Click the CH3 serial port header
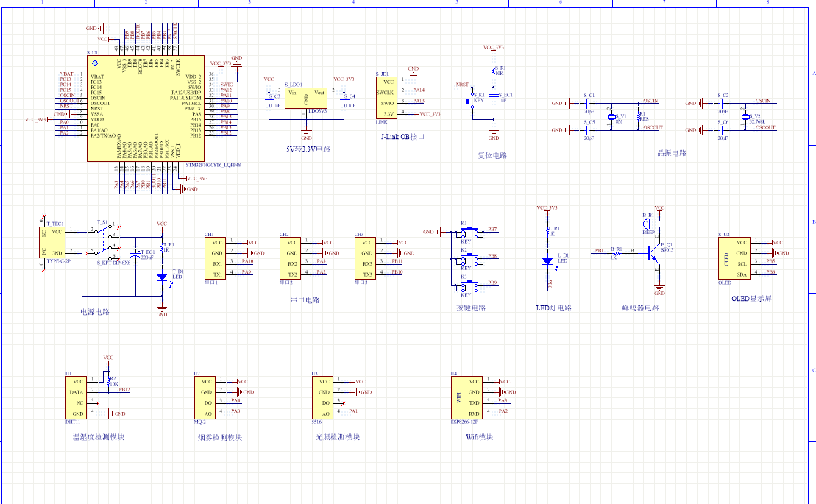This screenshot has height=504, width=816. tap(366, 258)
